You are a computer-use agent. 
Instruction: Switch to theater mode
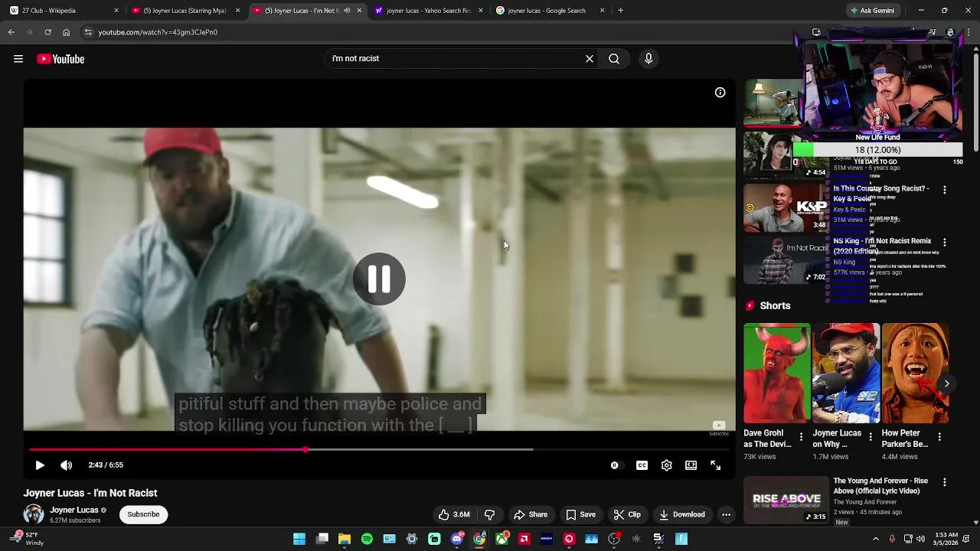click(691, 465)
